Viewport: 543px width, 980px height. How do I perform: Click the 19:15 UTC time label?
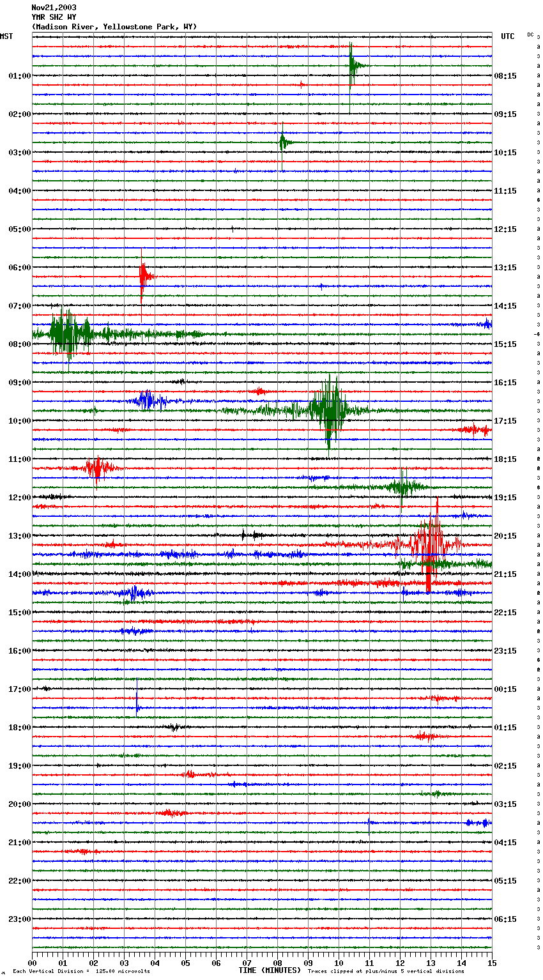coord(505,498)
